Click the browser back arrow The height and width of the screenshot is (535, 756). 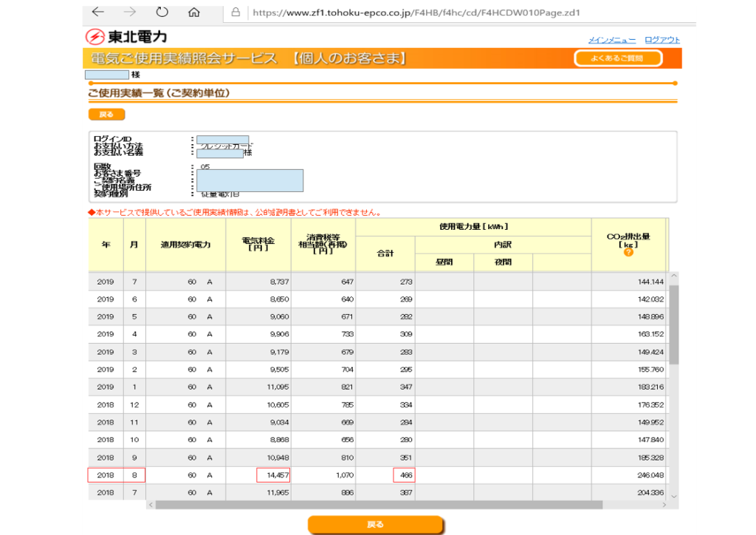(97, 12)
